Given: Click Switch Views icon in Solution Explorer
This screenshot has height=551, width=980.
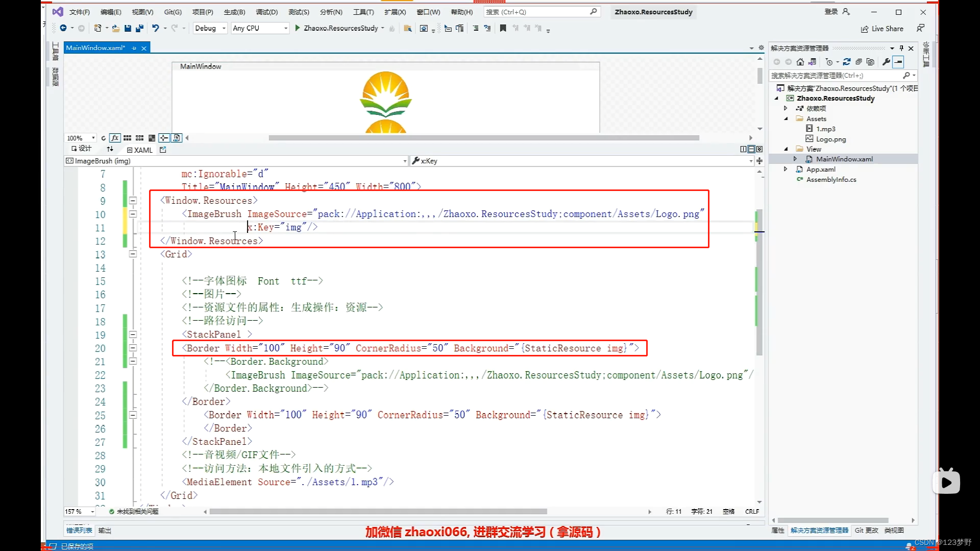Looking at the screenshot, I should point(812,62).
